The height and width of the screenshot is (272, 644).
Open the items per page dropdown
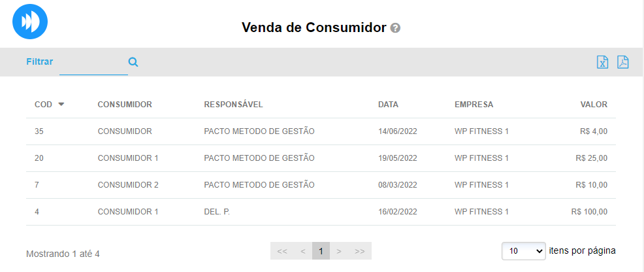coord(523,250)
